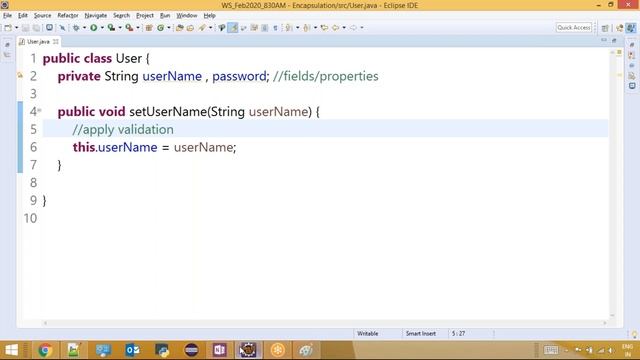Click the Open Task icon
Image resolution: width=640 pixels, height=360 pixels.
(x=190, y=28)
